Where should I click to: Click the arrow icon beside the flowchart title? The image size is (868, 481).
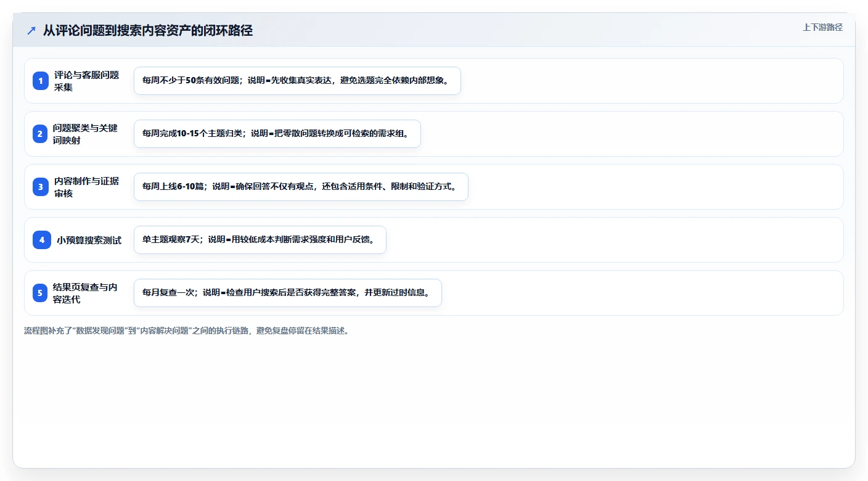(x=31, y=31)
